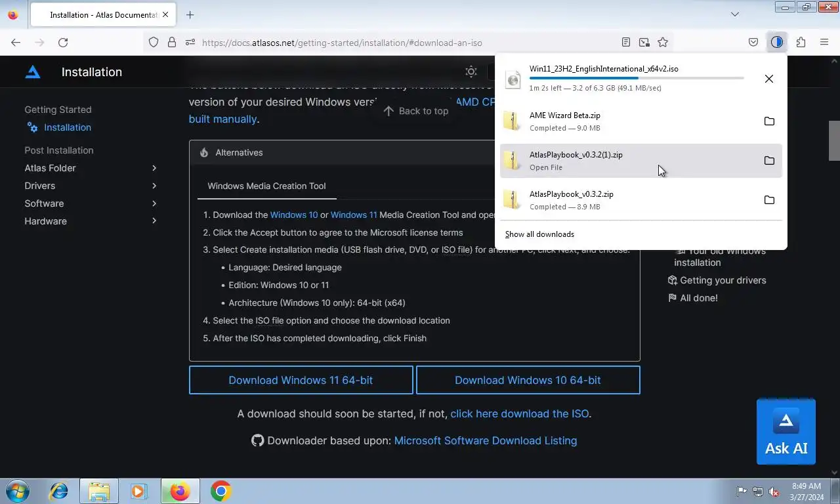
Task: Go to 'Getting your drivers' section
Action: 717,280
